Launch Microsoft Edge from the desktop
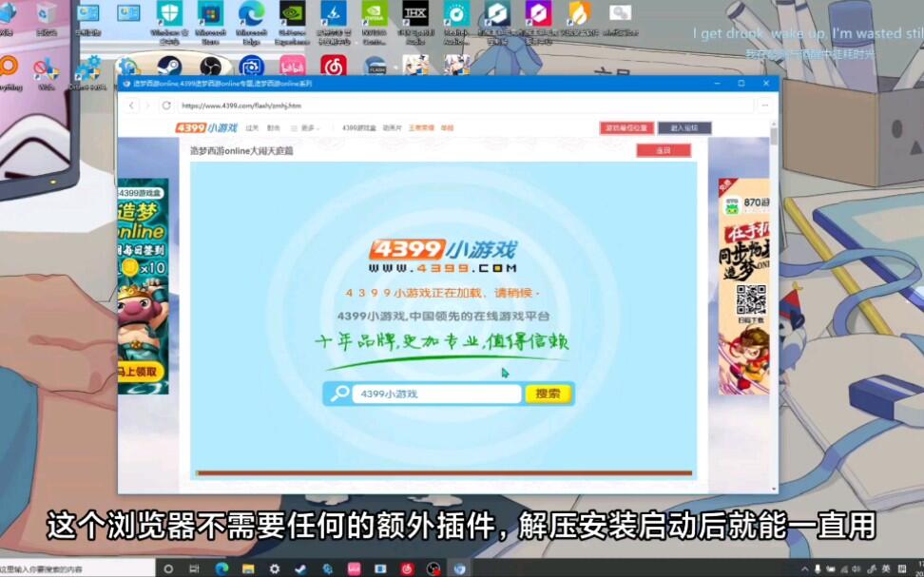This screenshot has width=924, height=577. pos(252,23)
